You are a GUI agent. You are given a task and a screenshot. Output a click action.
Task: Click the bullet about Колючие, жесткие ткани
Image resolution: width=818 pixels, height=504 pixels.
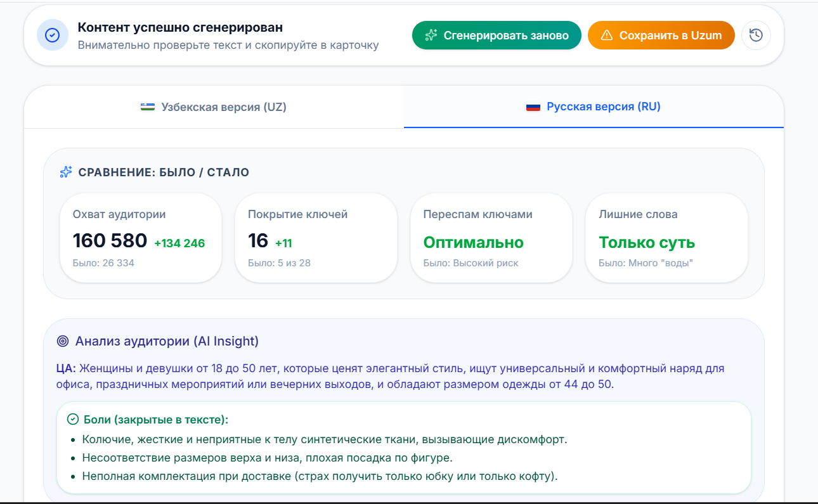[x=325, y=439]
